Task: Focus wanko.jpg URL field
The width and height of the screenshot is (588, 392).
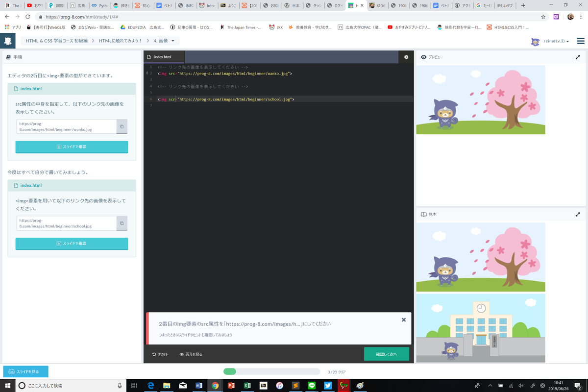Action: tap(67, 126)
